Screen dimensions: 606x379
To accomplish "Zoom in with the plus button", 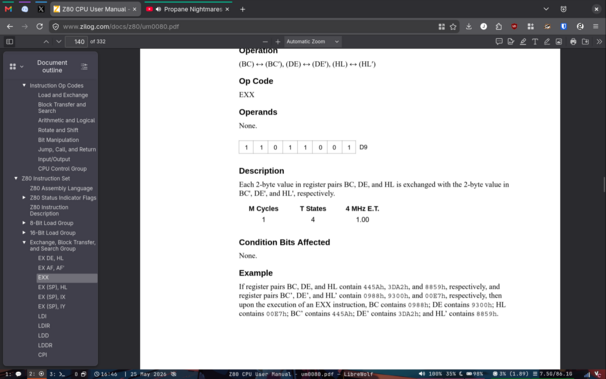I will tap(277, 41).
